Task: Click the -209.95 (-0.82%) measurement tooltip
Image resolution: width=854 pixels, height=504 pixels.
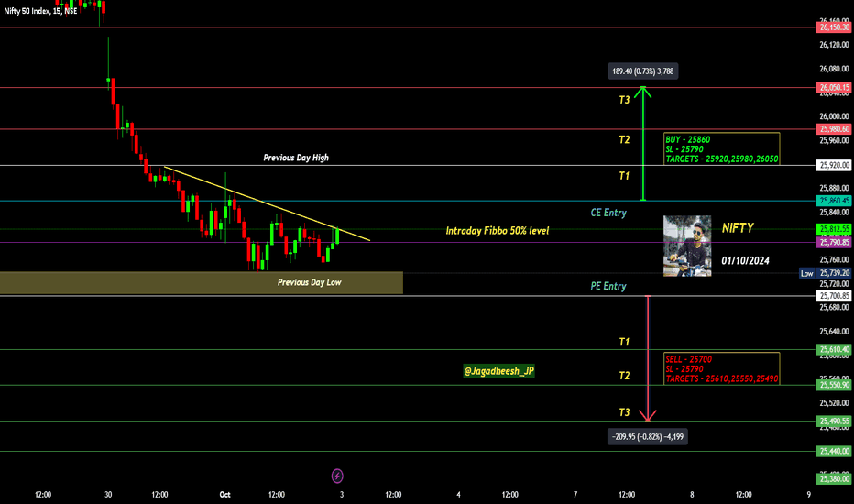Action: tap(648, 436)
